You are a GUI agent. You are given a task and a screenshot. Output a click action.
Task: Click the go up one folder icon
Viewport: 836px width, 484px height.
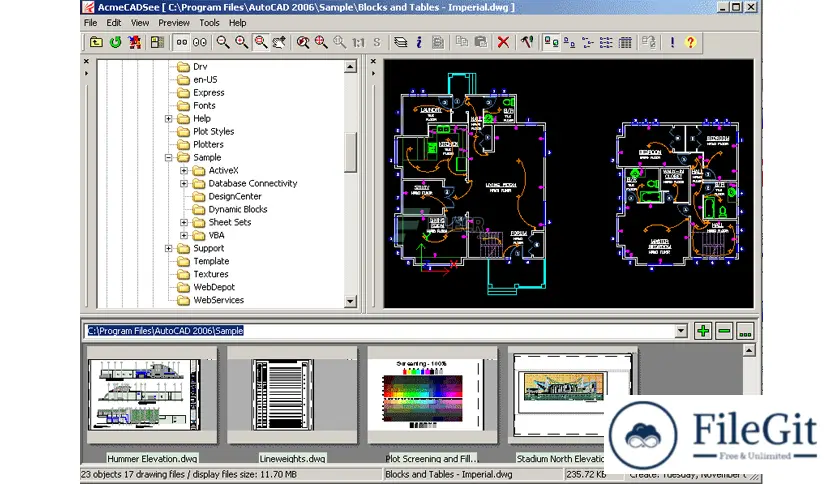(x=96, y=42)
